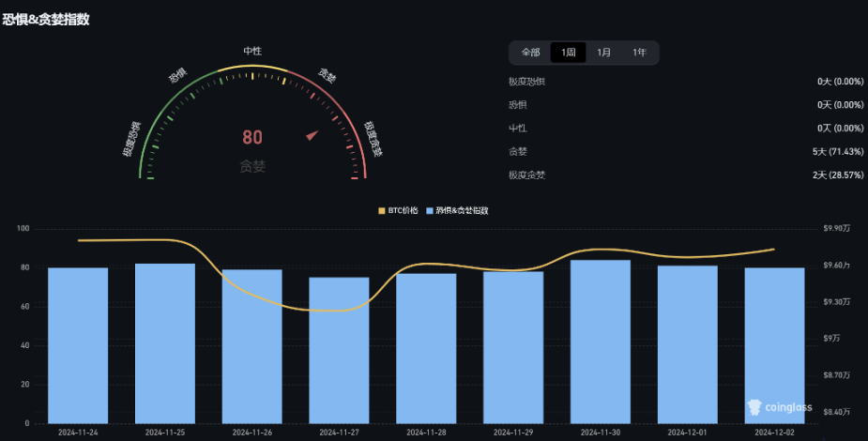Click the 2天 (28.57%) value
Image resolution: width=868 pixels, height=441 pixels.
point(838,175)
